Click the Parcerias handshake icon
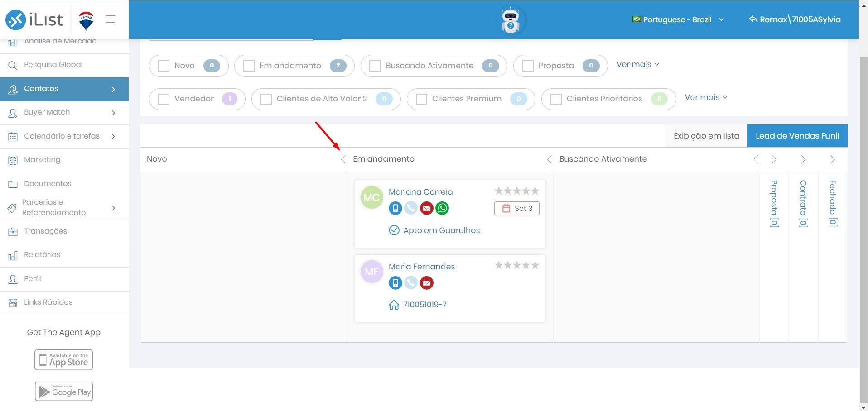This screenshot has height=411, width=868. [x=12, y=208]
